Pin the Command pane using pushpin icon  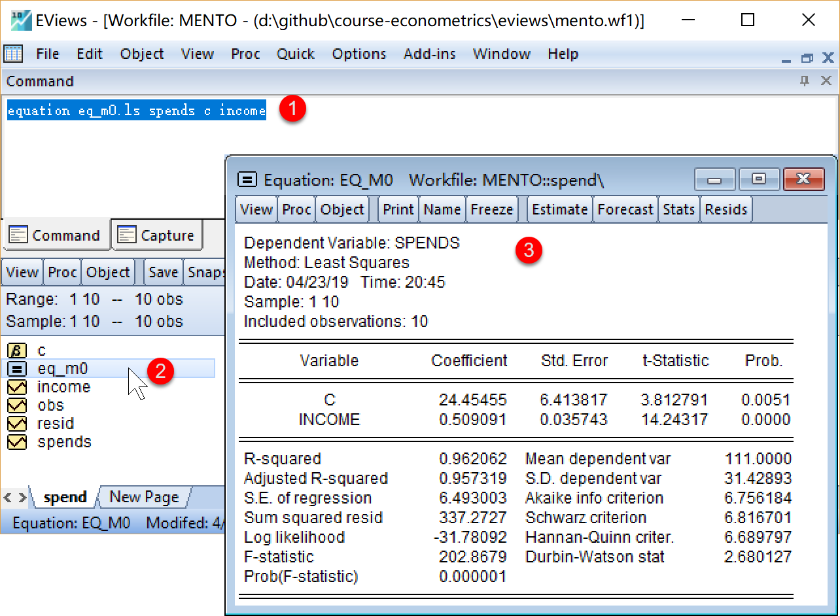tap(805, 81)
